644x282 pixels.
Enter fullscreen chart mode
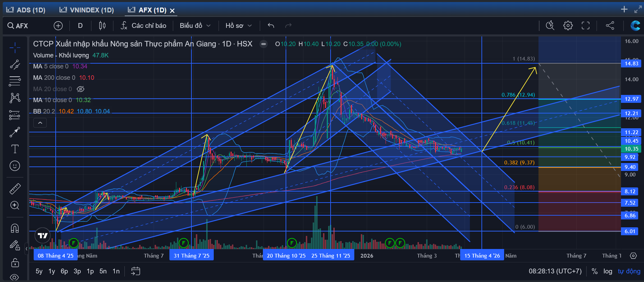pos(586,25)
